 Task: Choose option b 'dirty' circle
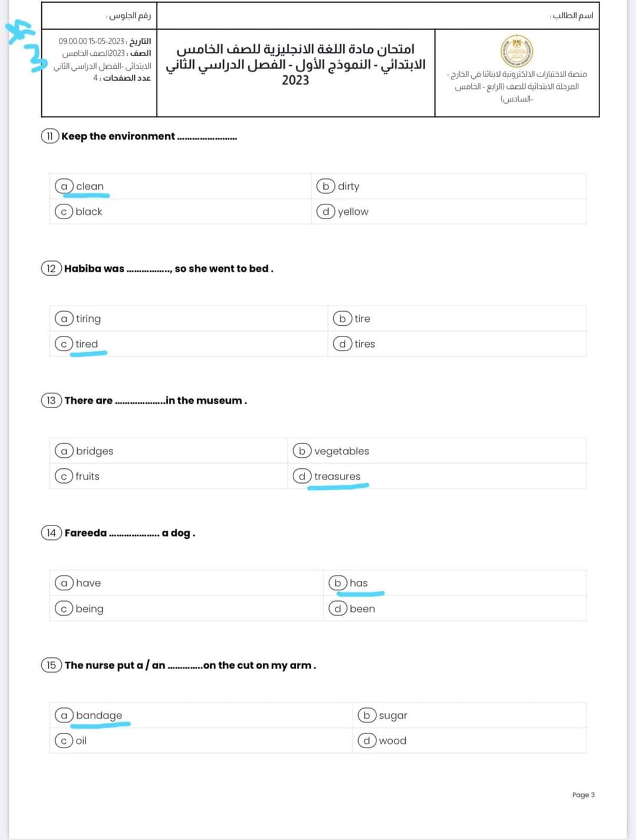[x=326, y=186]
